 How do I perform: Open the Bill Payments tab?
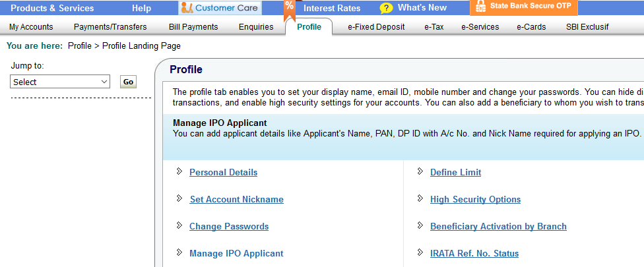(193, 27)
